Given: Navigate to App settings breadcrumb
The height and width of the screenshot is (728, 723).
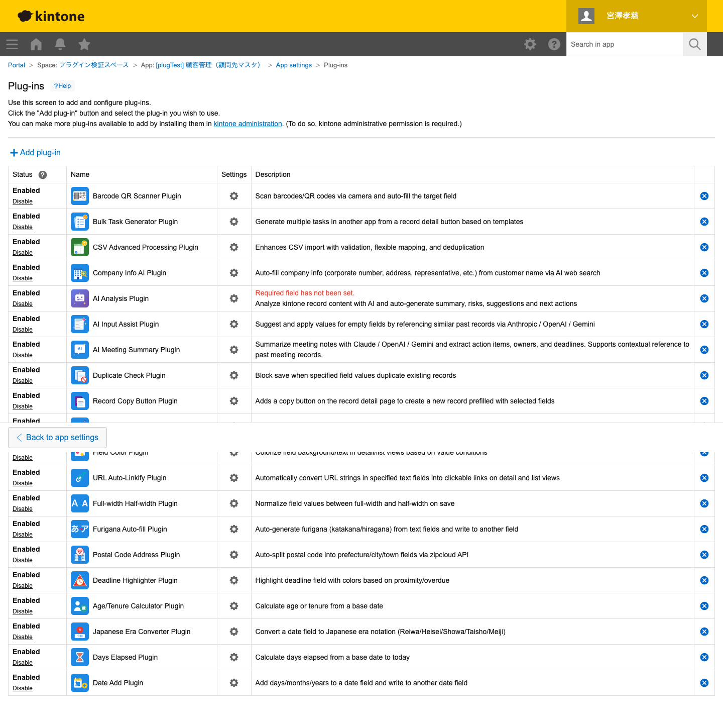Looking at the screenshot, I should tap(294, 65).
